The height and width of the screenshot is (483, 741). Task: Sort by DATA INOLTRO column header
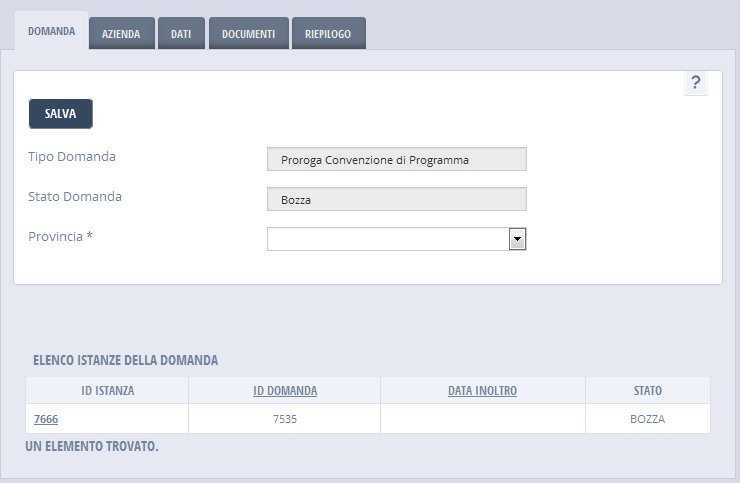coord(482,391)
